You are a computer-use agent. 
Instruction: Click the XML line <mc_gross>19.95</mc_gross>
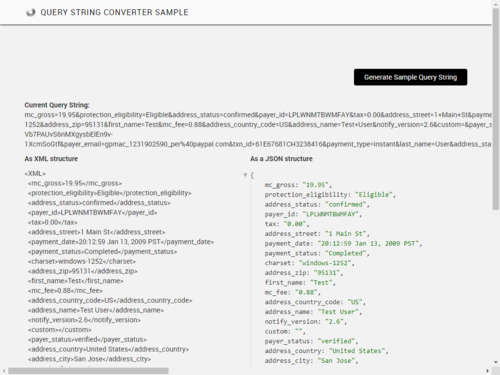coord(75,183)
